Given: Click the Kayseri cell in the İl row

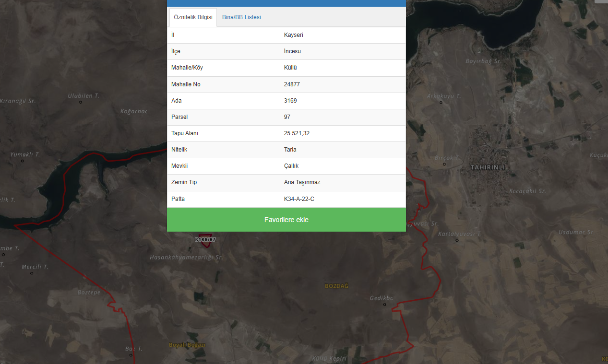Looking at the screenshot, I should [x=343, y=35].
